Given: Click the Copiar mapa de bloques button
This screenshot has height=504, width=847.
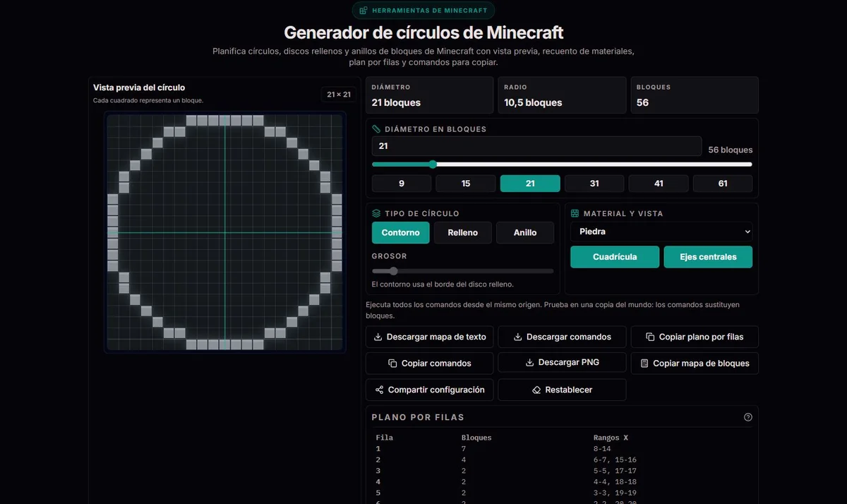Looking at the screenshot, I should (x=695, y=364).
